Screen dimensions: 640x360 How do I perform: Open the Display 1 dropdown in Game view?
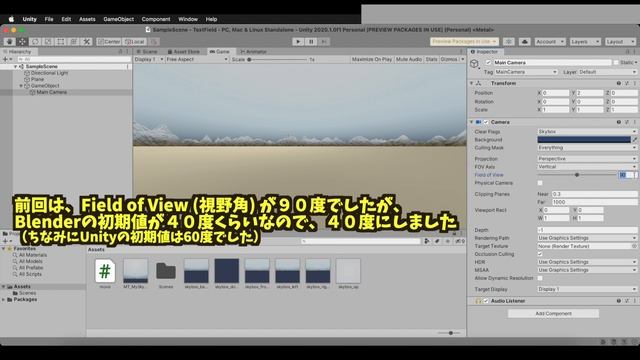click(x=149, y=60)
